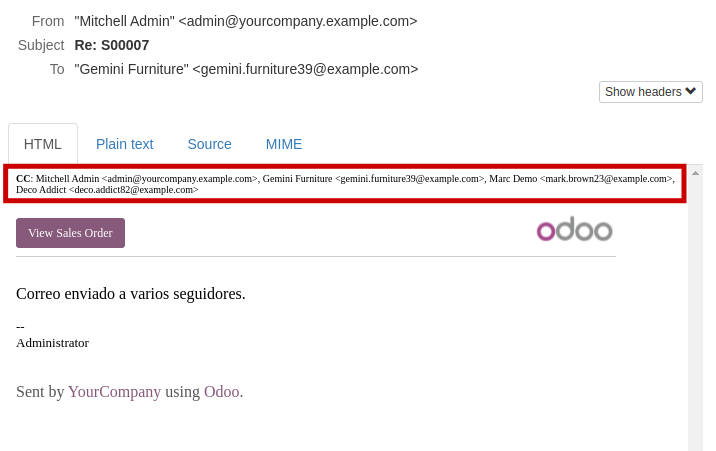Click the scrollbar up arrow
This screenshot has width=716, height=451.
pos(695,173)
